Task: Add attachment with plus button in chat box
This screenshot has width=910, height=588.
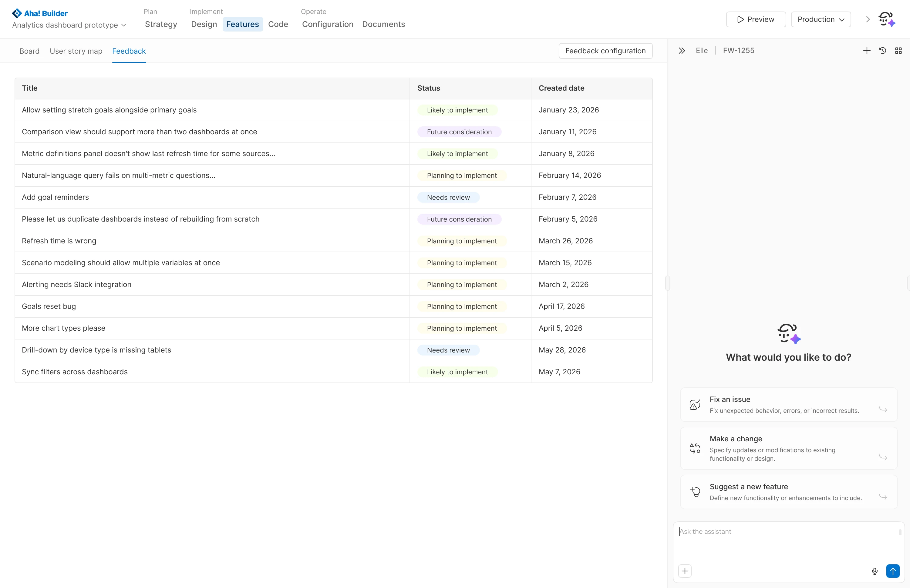Action: point(685,571)
